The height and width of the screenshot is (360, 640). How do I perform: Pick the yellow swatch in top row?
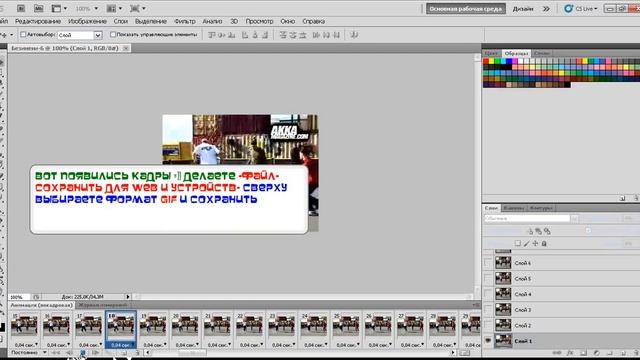[491, 61]
